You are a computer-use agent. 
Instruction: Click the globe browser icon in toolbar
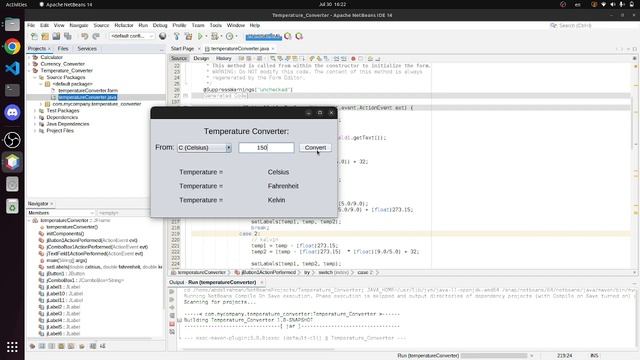(162, 36)
